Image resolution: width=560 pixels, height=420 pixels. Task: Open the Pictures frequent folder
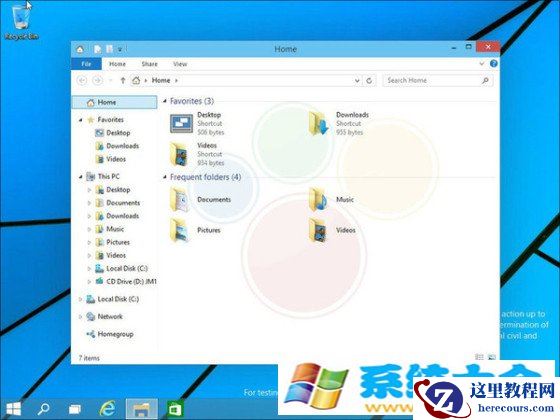pos(195,230)
